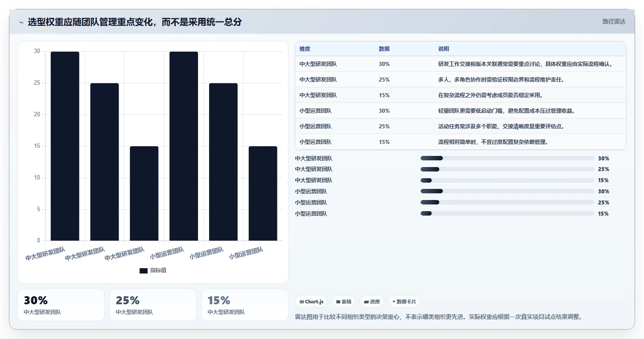The width and height of the screenshot is (644, 339).
Task: Click the 维度 column header
Action: pos(305,49)
